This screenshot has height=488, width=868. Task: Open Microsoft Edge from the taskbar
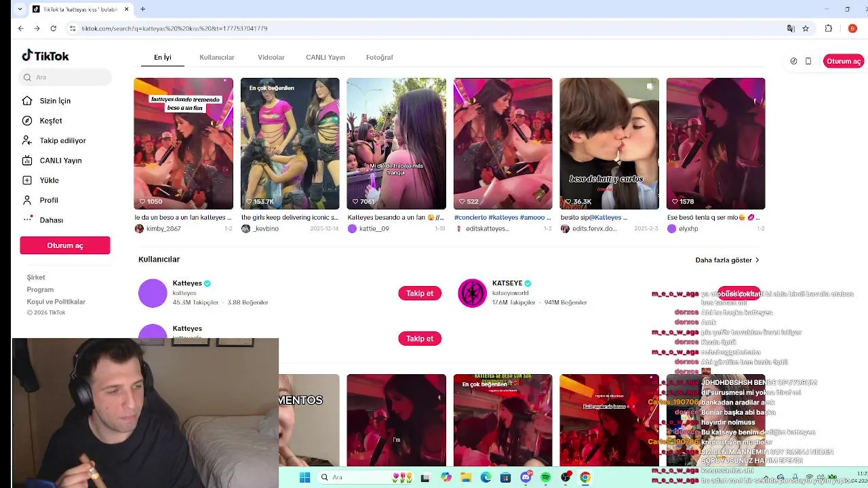486,477
